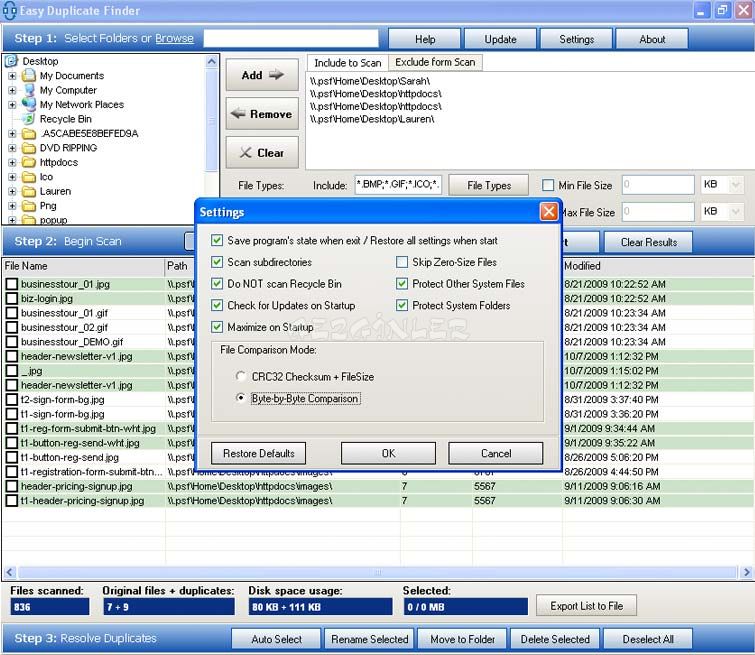Click the horizontal scrollbar of results list
755x655 pixels.
[x=378, y=572]
